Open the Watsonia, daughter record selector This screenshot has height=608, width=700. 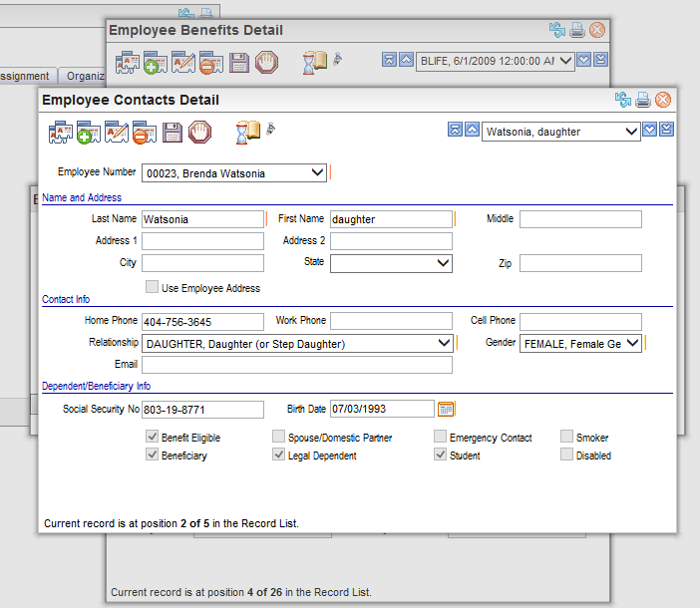click(x=561, y=132)
